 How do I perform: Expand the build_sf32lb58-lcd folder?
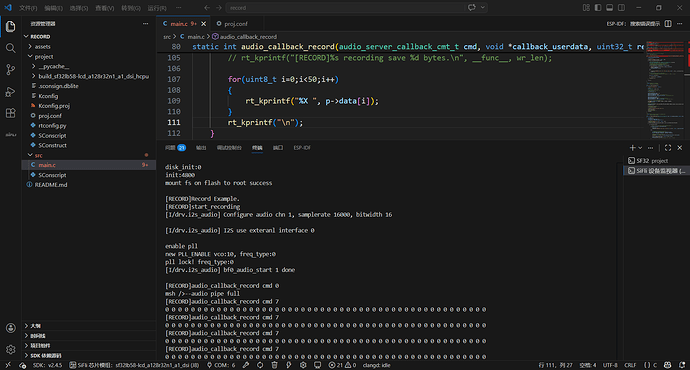(88, 76)
